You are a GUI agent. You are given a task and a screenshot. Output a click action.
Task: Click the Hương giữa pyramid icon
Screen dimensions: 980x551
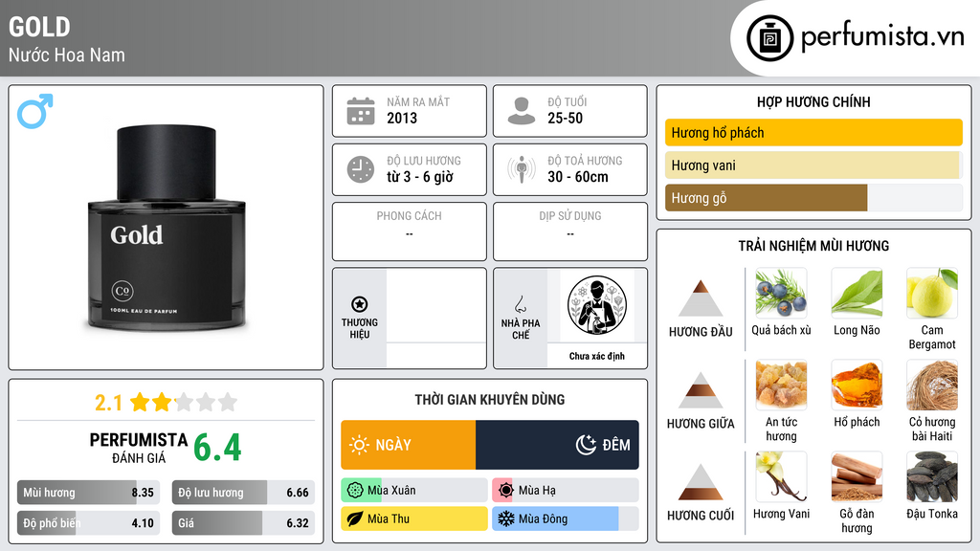point(701,390)
